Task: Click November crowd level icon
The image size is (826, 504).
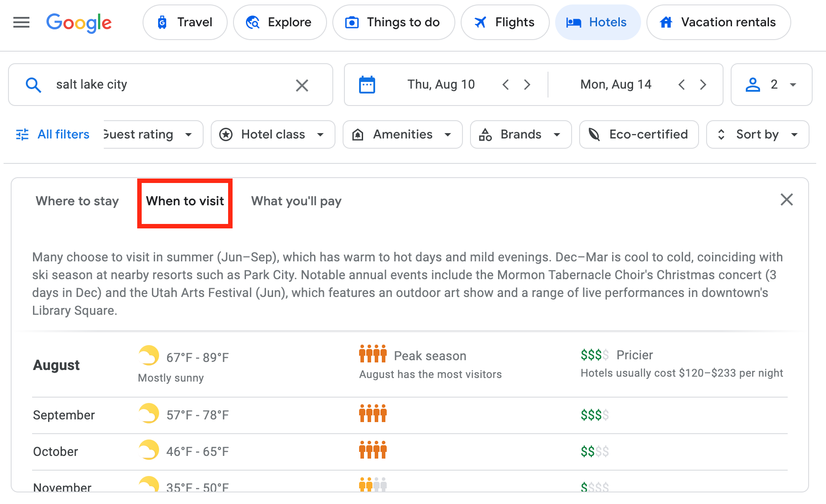Action: (373, 484)
